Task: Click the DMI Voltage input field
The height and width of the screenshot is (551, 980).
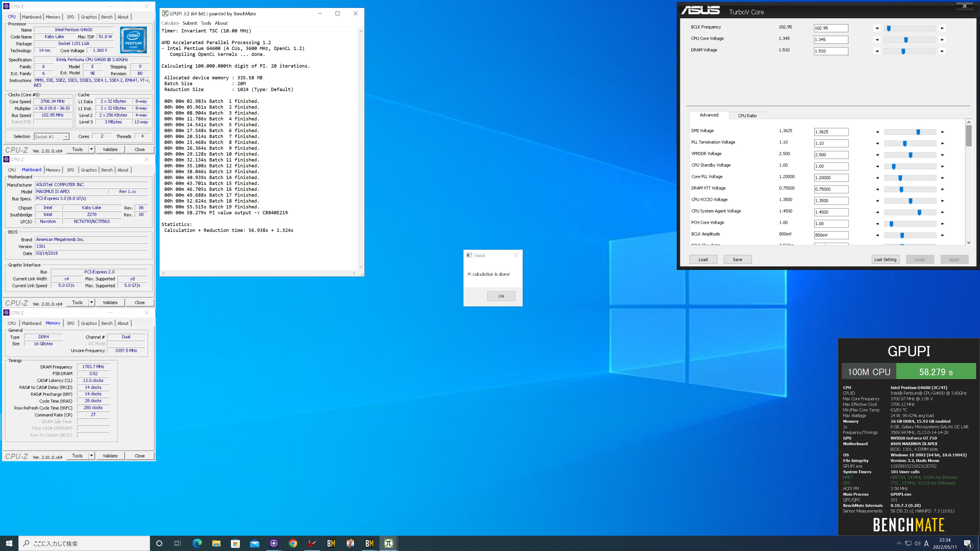Action: [x=831, y=132]
